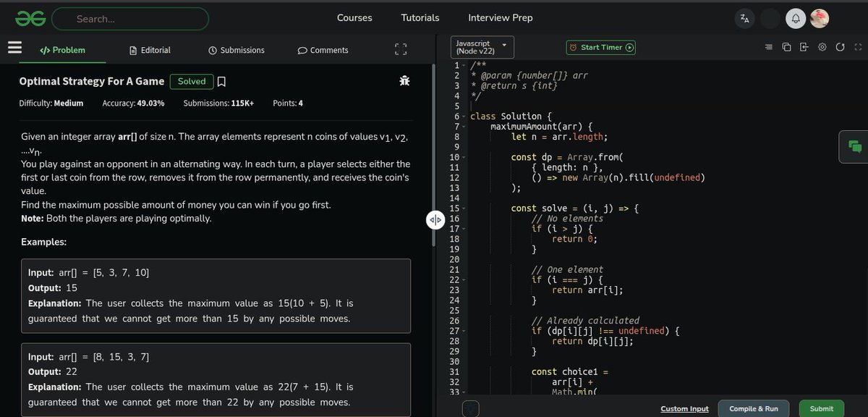The height and width of the screenshot is (417, 868).
Task: Click the 'Difficulty: Medium' label
Action: click(51, 103)
